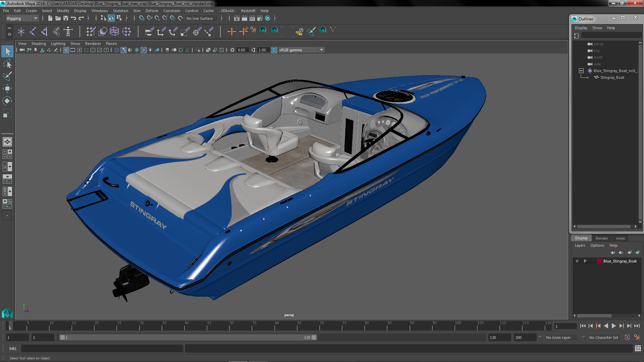Toggle auto keyframe button near the character set
The width and height of the screenshot is (644, 362).
[x=627, y=338]
